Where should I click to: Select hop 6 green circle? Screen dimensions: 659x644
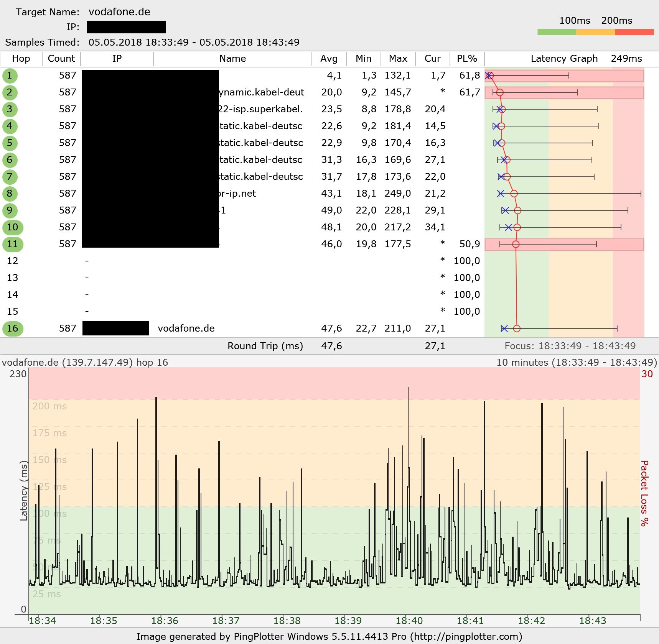coord(10,160)
